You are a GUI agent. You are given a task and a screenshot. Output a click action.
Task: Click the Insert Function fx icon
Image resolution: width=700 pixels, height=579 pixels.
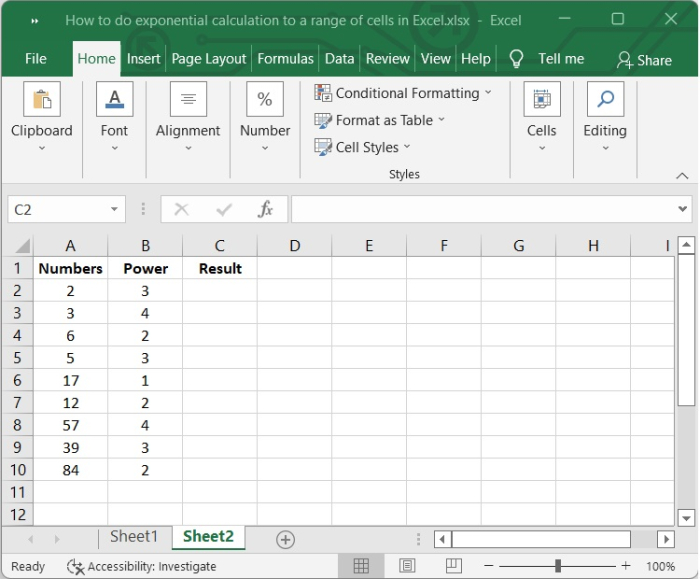tap(266, 209)
